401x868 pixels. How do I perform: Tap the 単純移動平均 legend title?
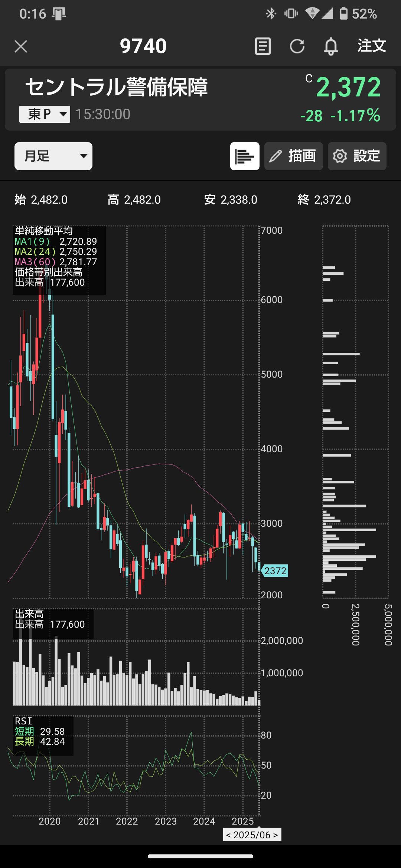44,231
